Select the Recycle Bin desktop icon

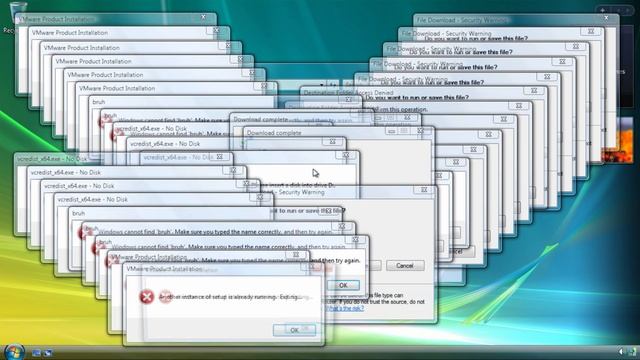click(x=17, y=12)
